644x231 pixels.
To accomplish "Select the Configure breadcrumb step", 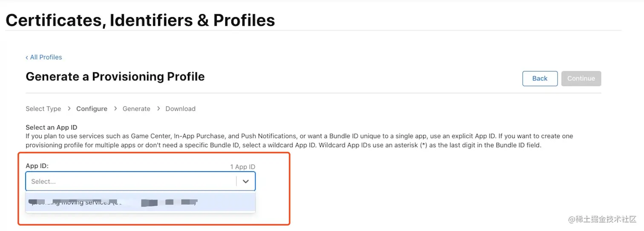I will pyautogui.click(x=92, y=109).
